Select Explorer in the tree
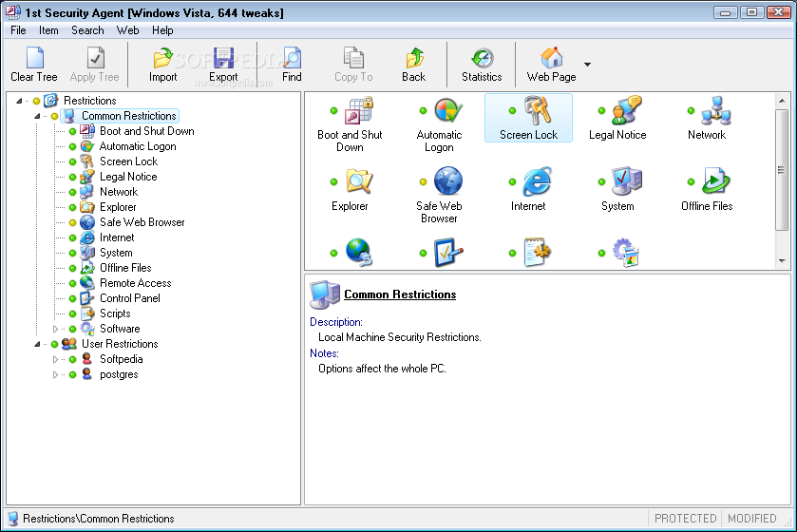 (x=118, y=207)
